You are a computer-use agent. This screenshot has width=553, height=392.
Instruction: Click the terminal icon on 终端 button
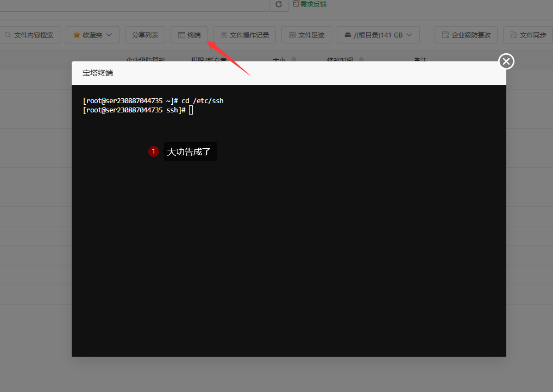coord(181,35)
